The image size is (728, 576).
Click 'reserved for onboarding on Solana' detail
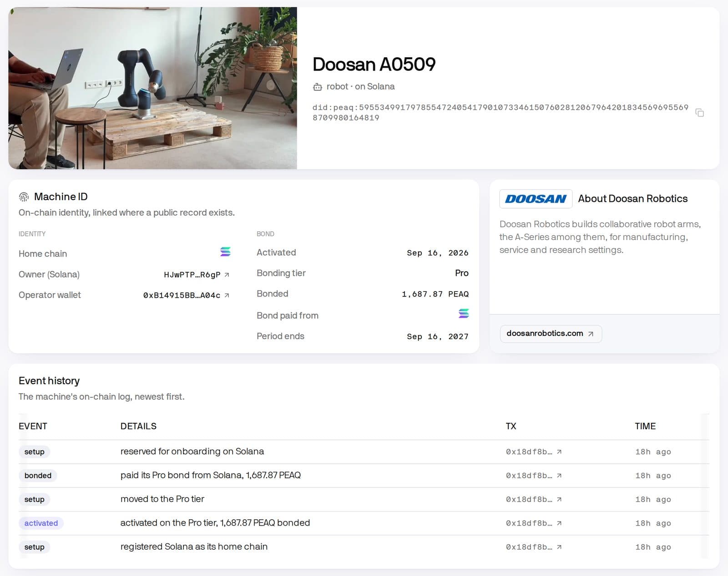click(192, 452)
